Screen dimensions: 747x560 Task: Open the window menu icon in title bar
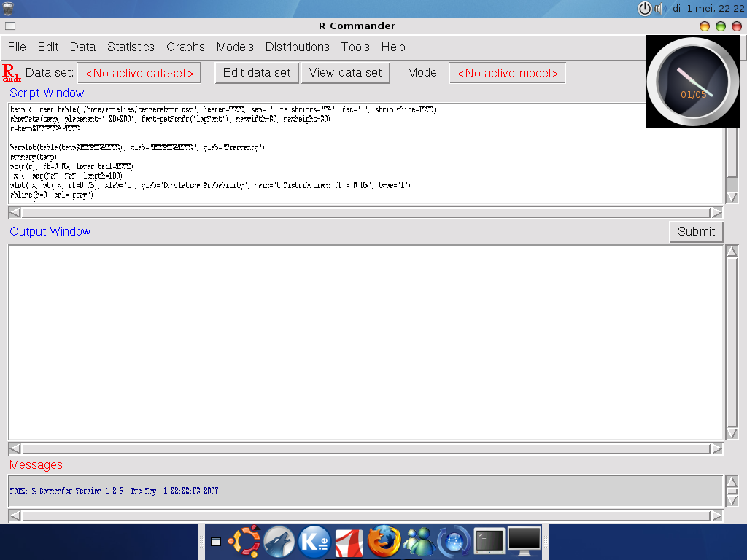pos(10,26)
